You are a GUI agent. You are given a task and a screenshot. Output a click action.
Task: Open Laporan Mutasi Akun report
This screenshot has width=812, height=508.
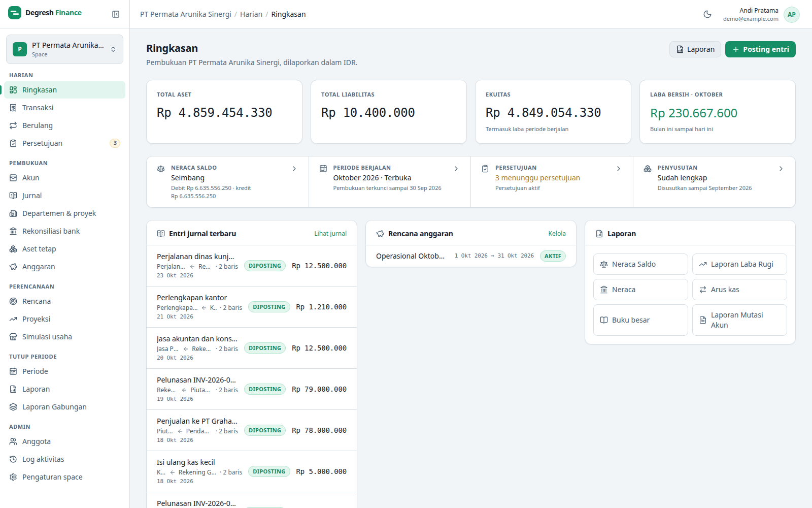click(x=739, y=320)
